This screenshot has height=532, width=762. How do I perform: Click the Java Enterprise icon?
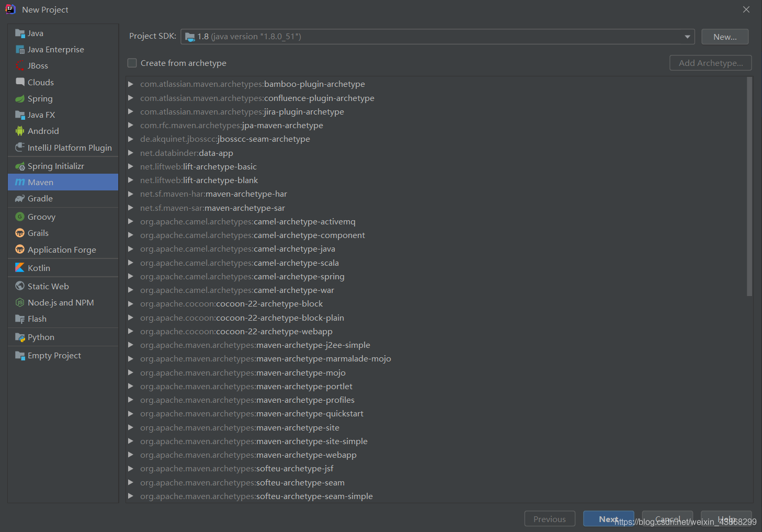pyautogui.click(x=20, y=50)
